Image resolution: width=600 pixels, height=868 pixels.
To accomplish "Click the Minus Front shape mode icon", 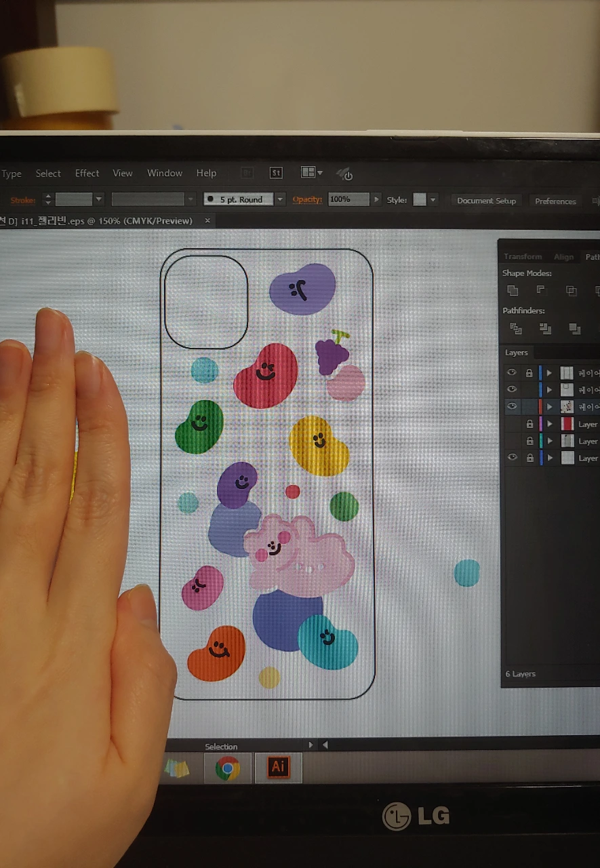I will click(541, 290).
